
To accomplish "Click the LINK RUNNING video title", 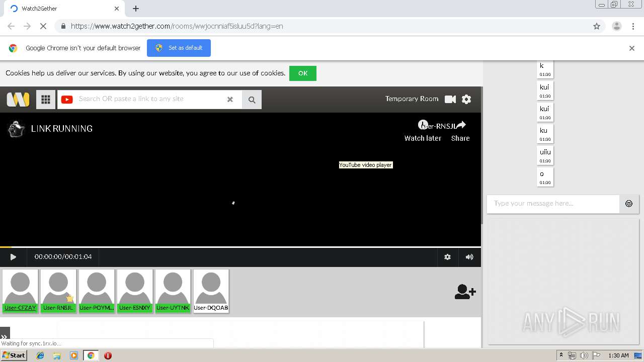I will [62, 129].
